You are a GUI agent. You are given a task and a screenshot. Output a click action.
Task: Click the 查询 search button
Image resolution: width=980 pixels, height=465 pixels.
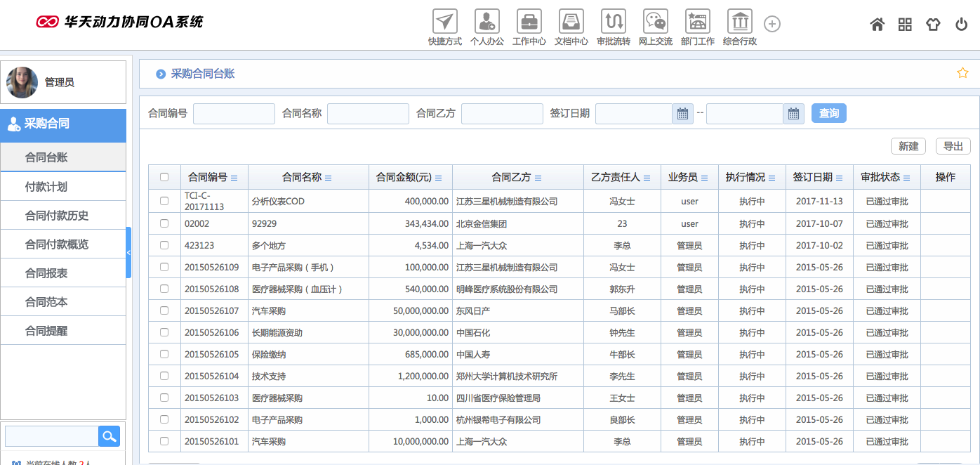pos(828,113)
